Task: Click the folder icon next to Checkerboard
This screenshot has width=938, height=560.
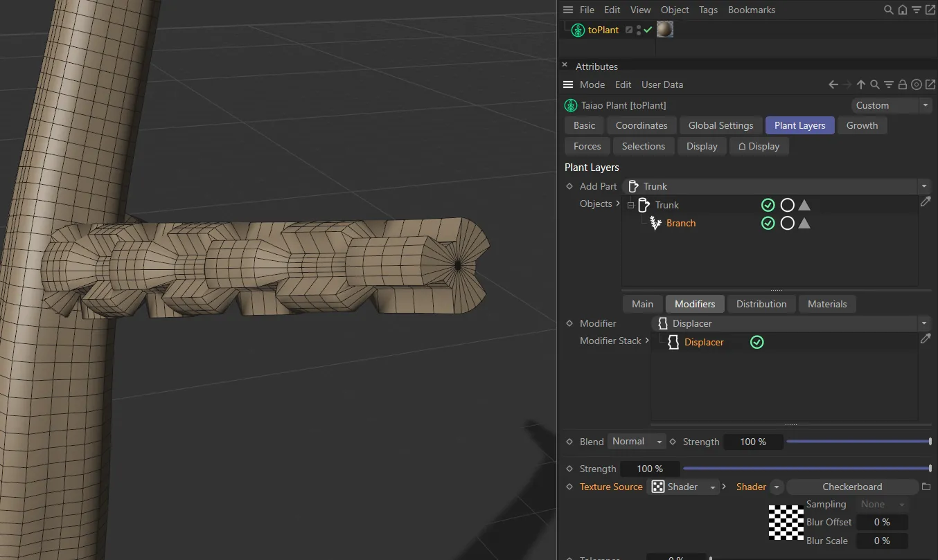Action: tap(926, 487)
